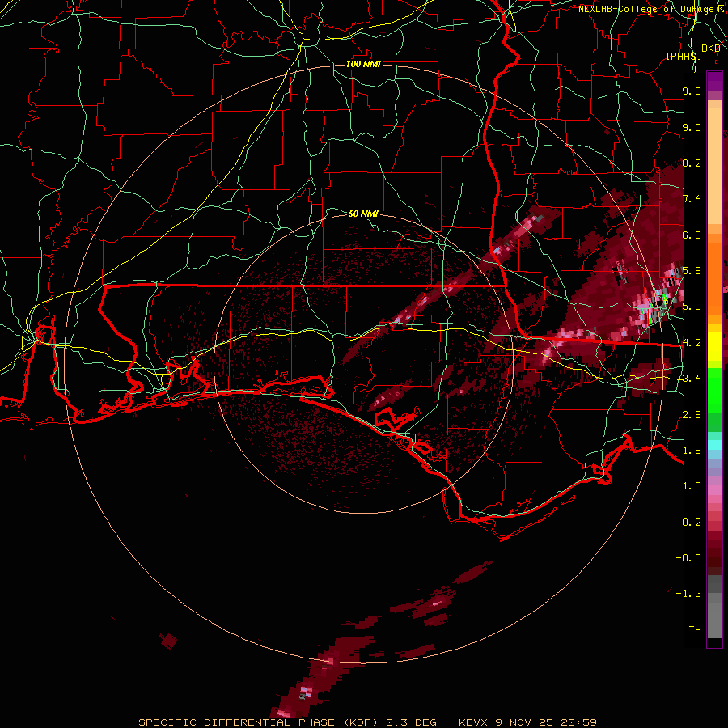Image resolution: width=728 pixels, height=728 pixels.
Task: Click the 1.8 value on color scale
Action: coord(692,451)
